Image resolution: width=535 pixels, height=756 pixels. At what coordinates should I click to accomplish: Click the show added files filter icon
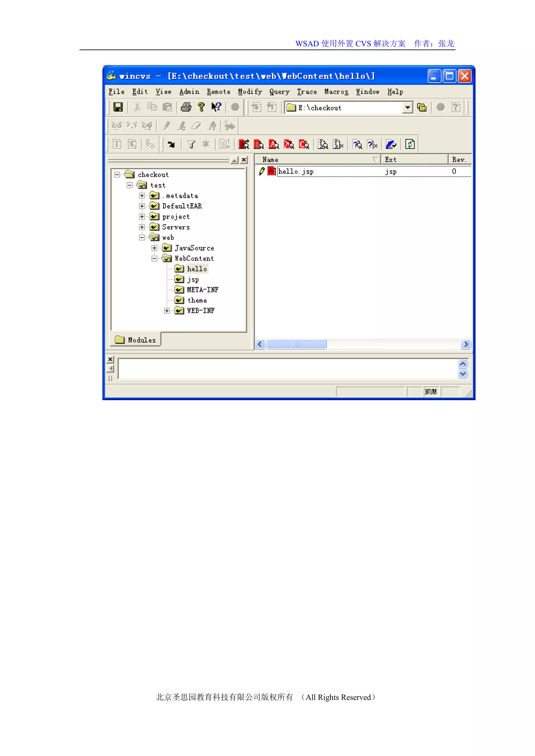point(274,145)
